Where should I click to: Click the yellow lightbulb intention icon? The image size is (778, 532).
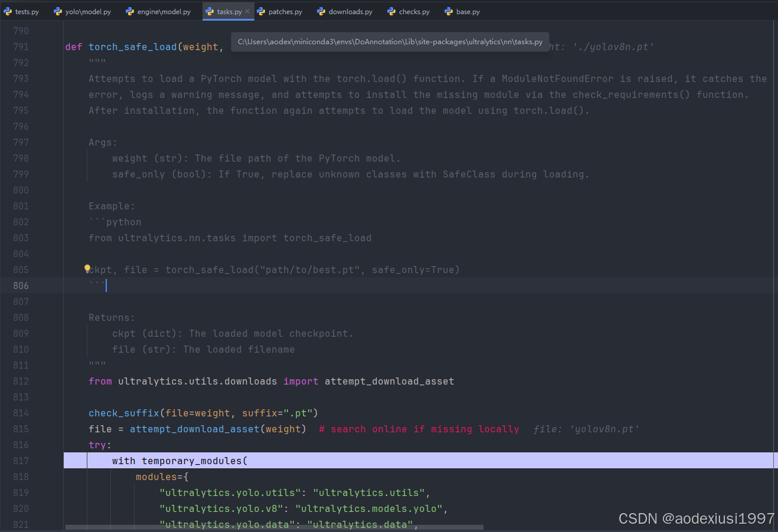pyautogui.click(x=87, y=268)
